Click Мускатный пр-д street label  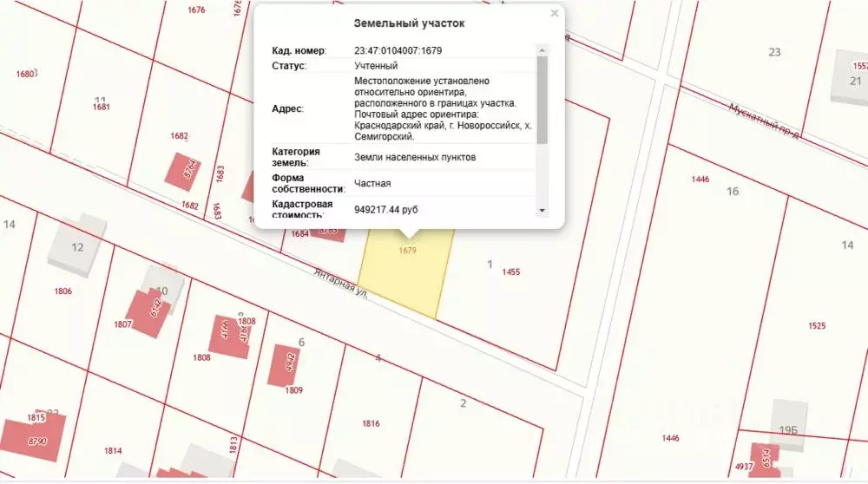point(763,121)
